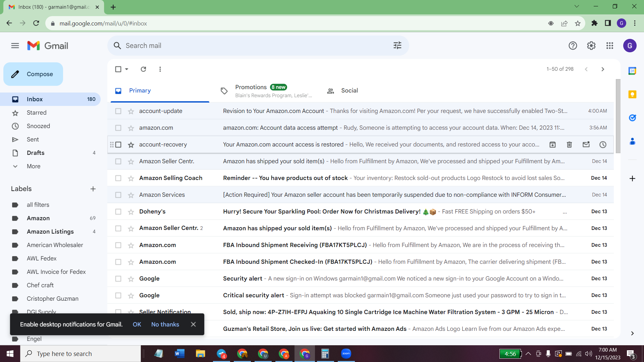Open Google Keep side panel
644x362 pixels.
click(632, 94)
